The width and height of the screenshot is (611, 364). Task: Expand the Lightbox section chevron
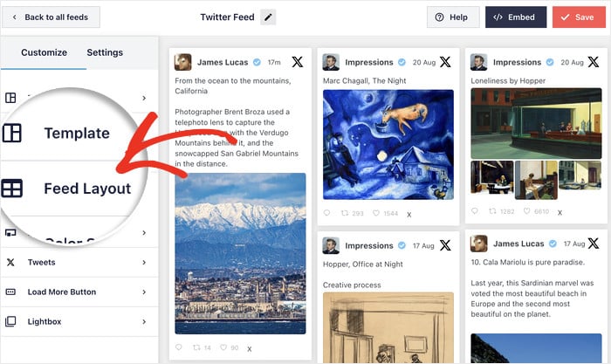(x=143, y=321)
